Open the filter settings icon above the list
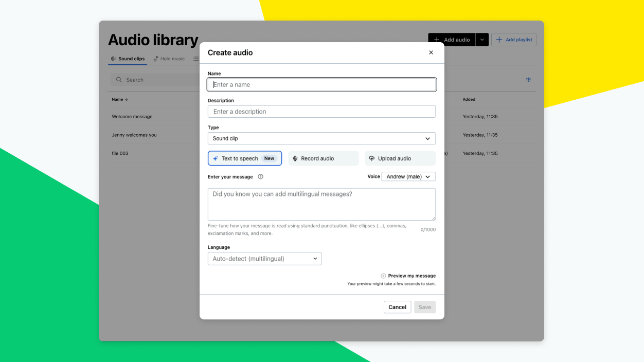 coord(528,80)
